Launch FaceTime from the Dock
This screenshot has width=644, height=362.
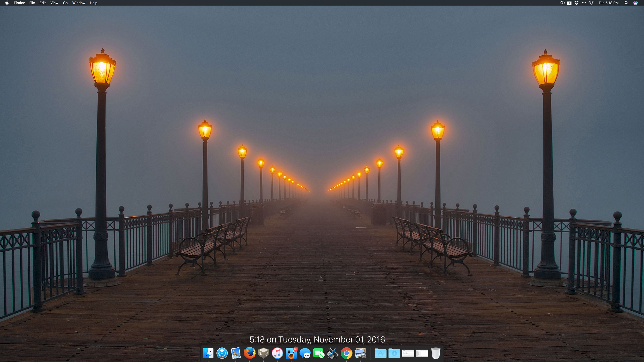319,353
